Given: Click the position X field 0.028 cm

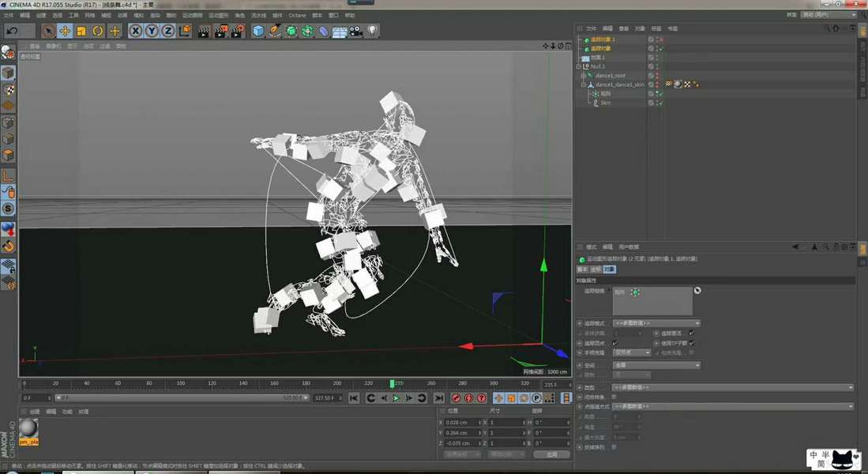Looking at the screenshot, I should click(x=462, y=423).
